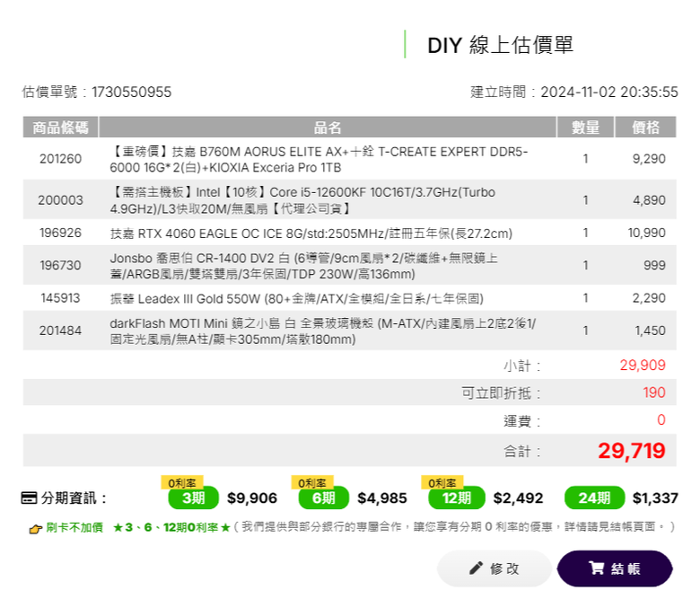Click the total amount 29,719
The height and width of the screenshot is (608, 700).
coord(632,451)
